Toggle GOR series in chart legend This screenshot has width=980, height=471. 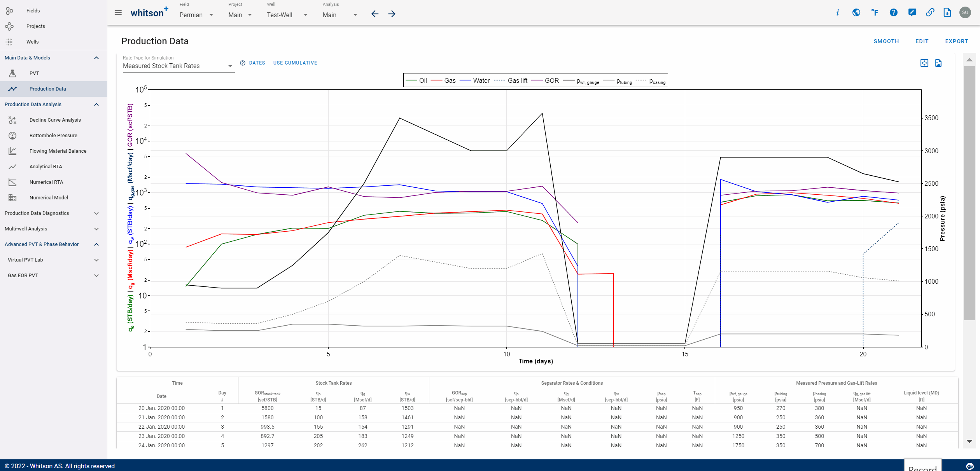(x=545, y=80)
